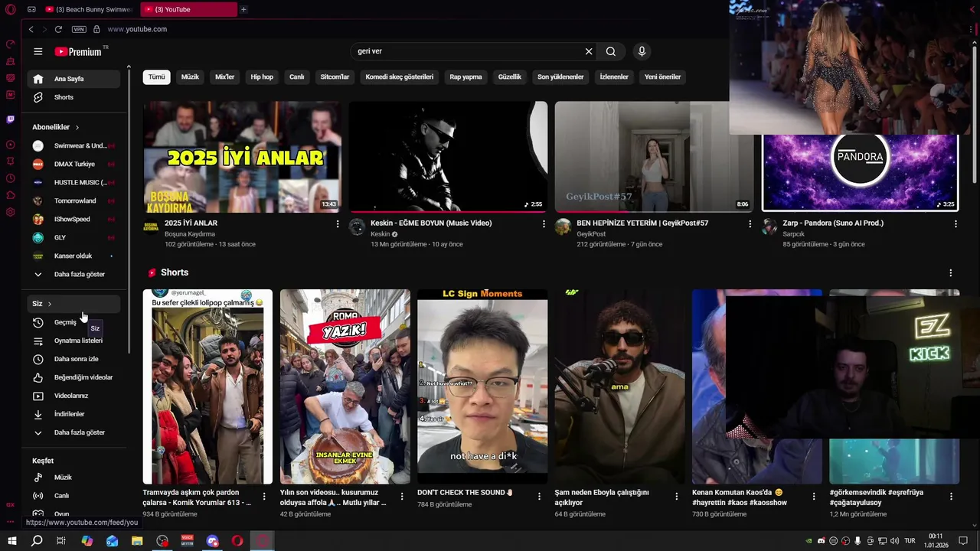Play the 2025 İYİ ANLAR thumbnail

[x=241, y=157]
